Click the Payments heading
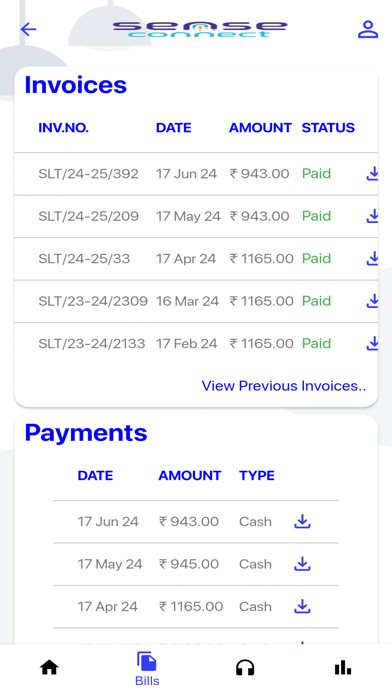This screenshot has height=696, width=392. 86,433
